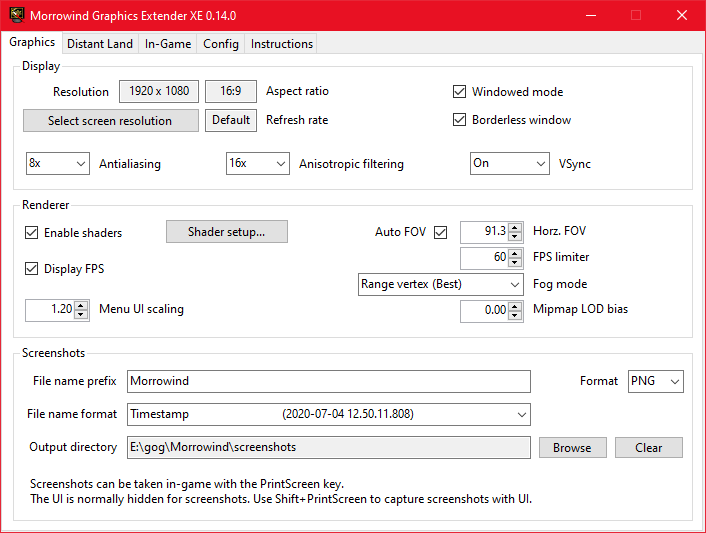Open the Distant Land tab

coord(100,44)
